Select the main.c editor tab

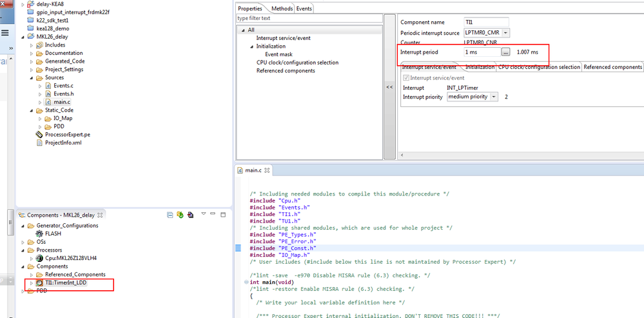point(252,170)
